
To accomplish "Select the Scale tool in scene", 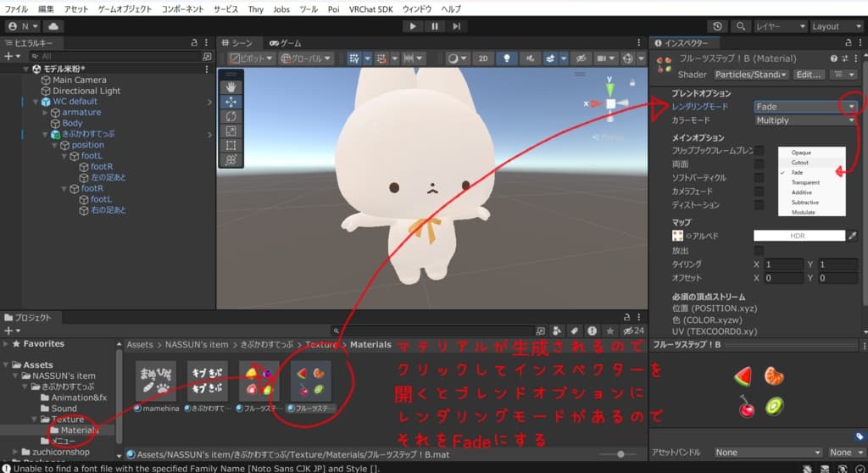I will click(x=231, y=131).
